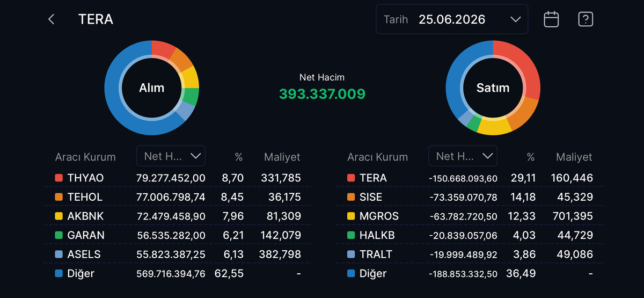Screen dimensions: 644x298
Task: Select the ASELS broker entry
Action: tap(178, 255)
